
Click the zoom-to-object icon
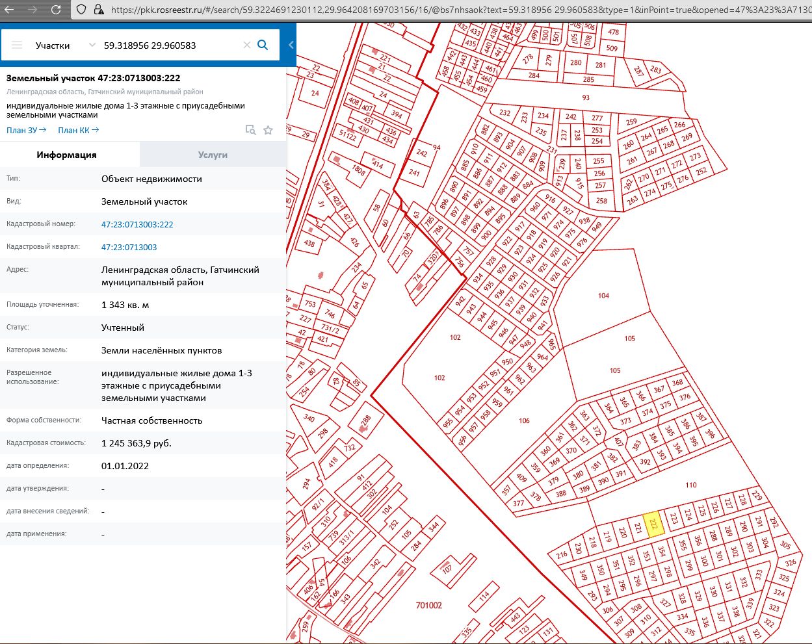click(x=250, y=130)
